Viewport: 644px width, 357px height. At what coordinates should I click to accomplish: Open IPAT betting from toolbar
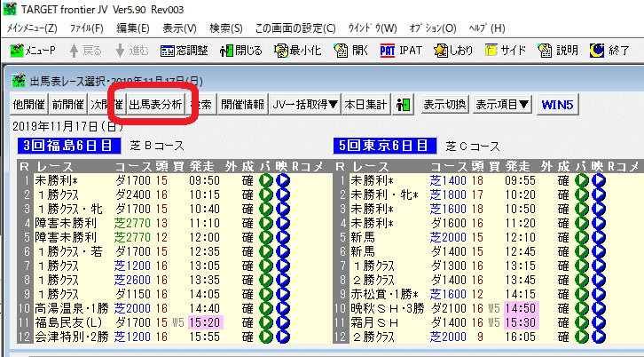tap(401, 51)
